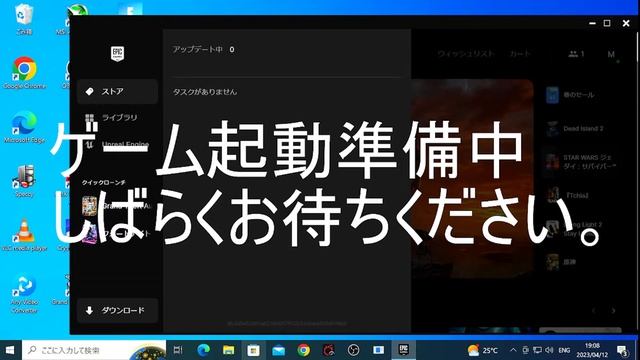Open the ウィッシュリスト (Wishlist) link

click(x=466, y=53)
